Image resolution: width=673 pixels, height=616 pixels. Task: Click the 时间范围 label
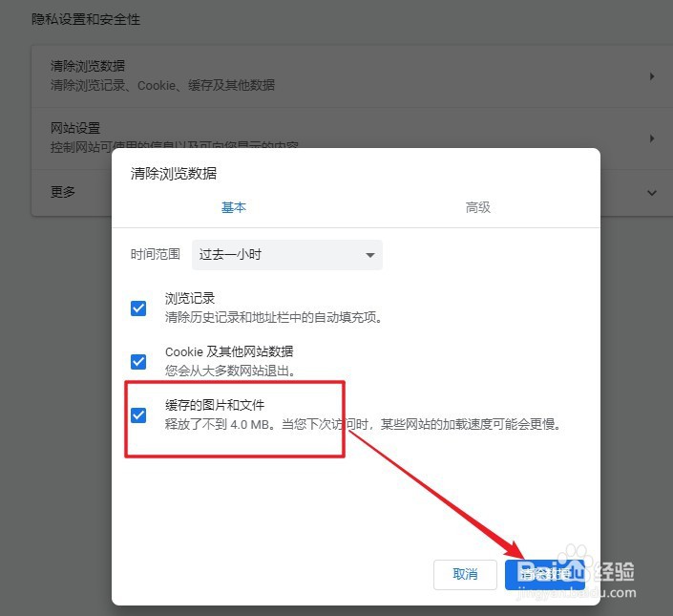tap(156, 254)
